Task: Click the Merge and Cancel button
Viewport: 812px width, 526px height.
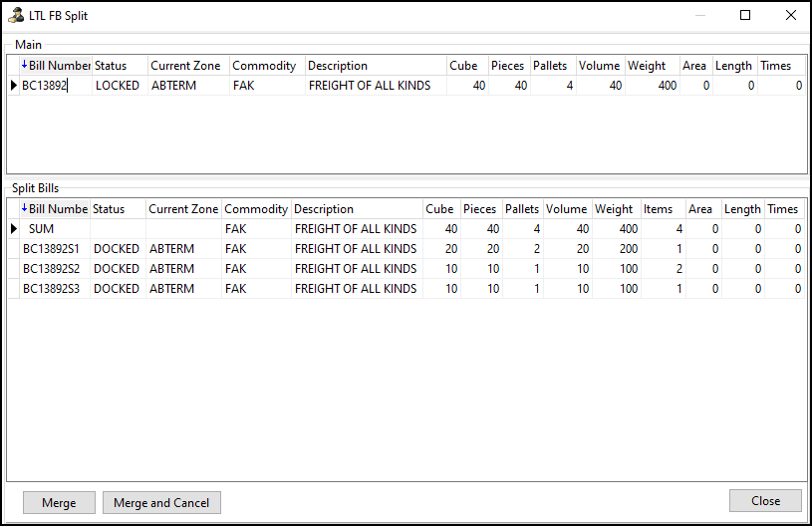Action: click(x=161, y=503)
